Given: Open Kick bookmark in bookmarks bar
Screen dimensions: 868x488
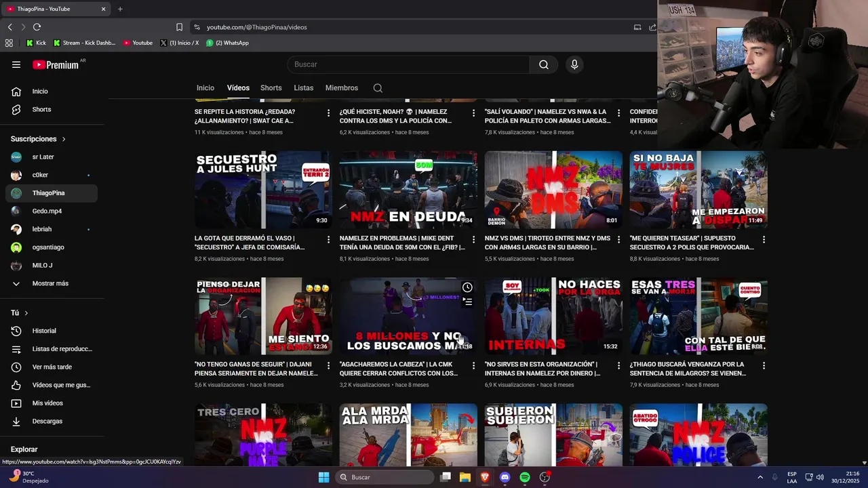Looking at the screenshot, I should [x=36, y=43].
